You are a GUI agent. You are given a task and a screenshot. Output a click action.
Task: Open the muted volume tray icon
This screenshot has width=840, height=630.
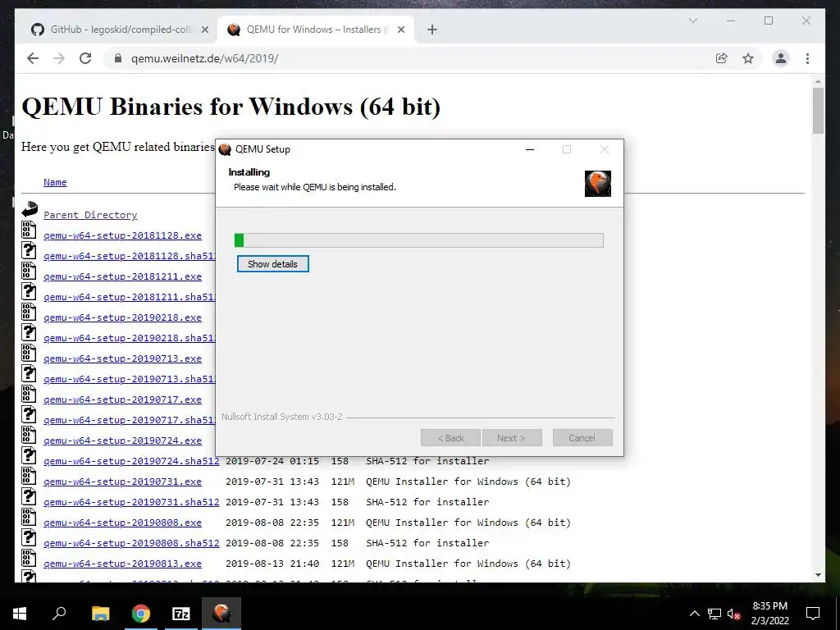[x=733, y=614]
